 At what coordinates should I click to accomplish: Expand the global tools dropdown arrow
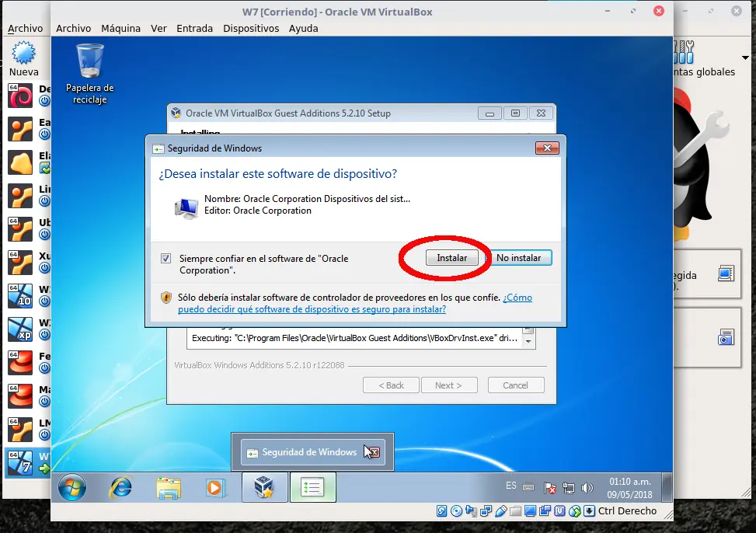745,57
